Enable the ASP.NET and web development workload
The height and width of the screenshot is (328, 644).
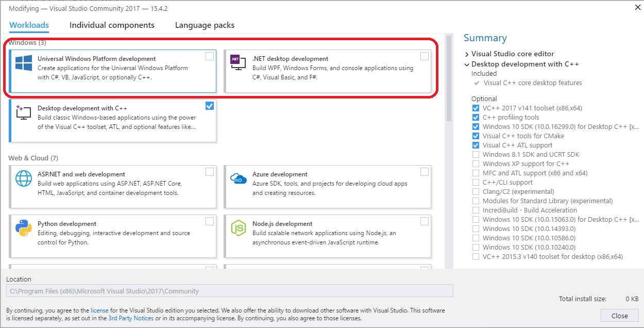pyautogui.click(x=210, y=172)
